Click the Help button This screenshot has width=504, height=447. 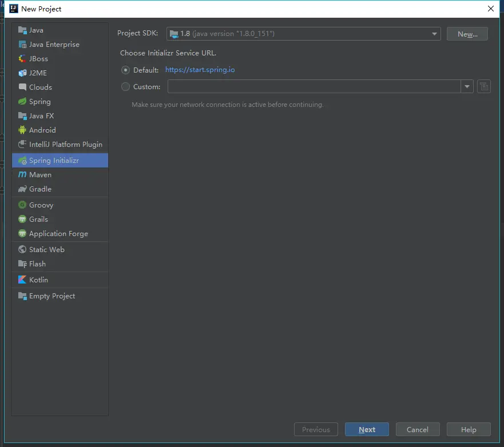tap(469, 429)
